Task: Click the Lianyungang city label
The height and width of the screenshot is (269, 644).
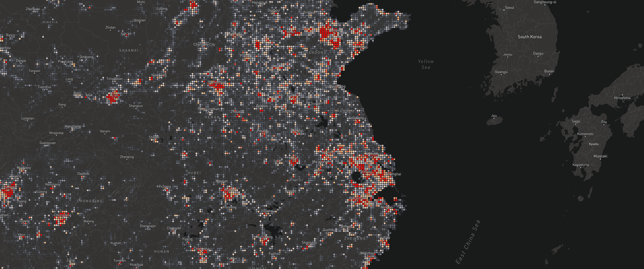Action: [335, 86]
